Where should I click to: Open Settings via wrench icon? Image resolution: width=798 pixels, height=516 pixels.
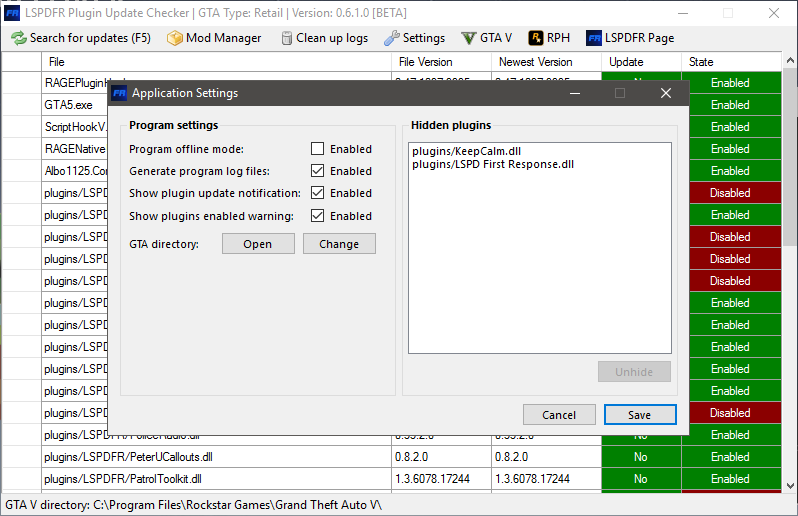(392, 38)
